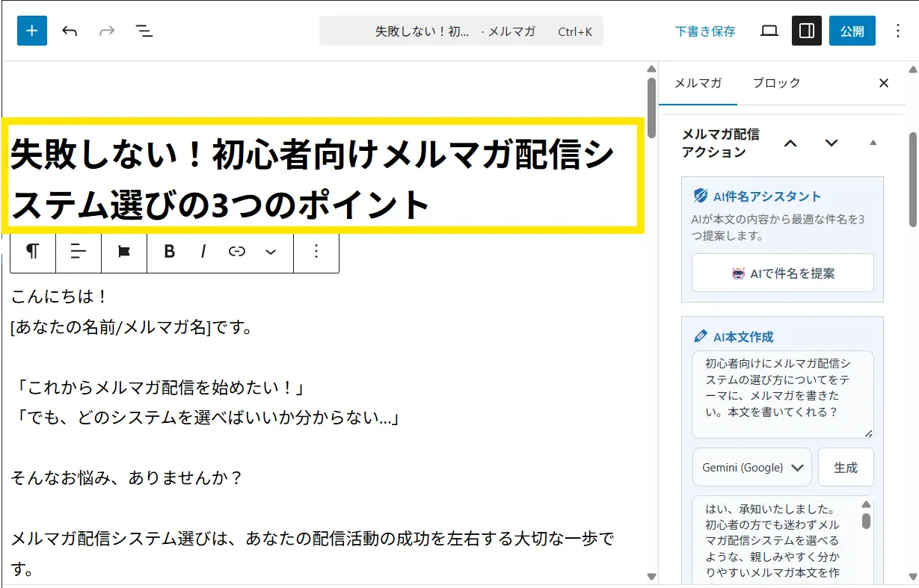Click 下書き保存 to save the draft

click(704, 31)
